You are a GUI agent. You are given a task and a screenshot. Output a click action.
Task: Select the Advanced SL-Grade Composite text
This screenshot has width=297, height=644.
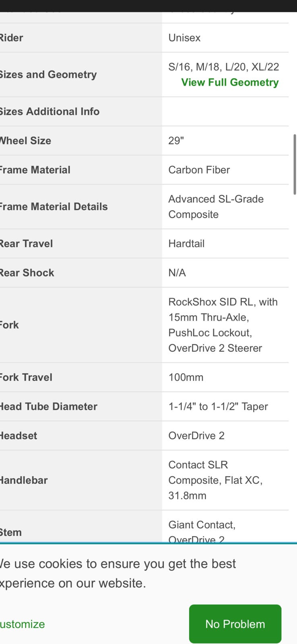pos(216,206)
